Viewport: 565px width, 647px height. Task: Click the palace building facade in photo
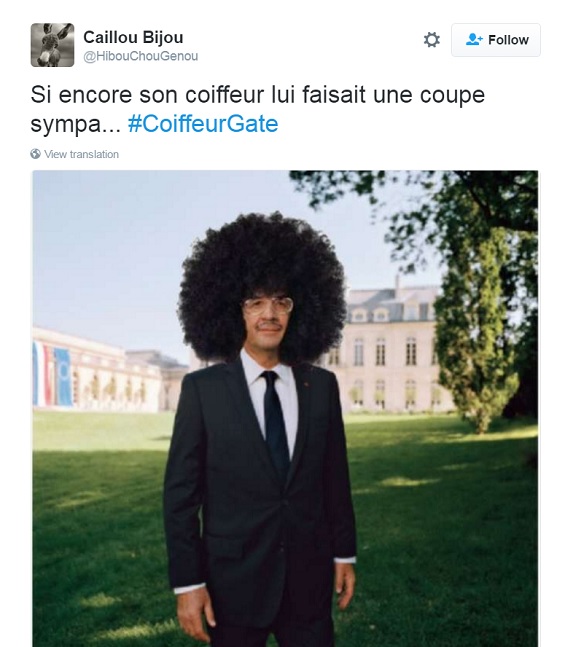point(392,347)
